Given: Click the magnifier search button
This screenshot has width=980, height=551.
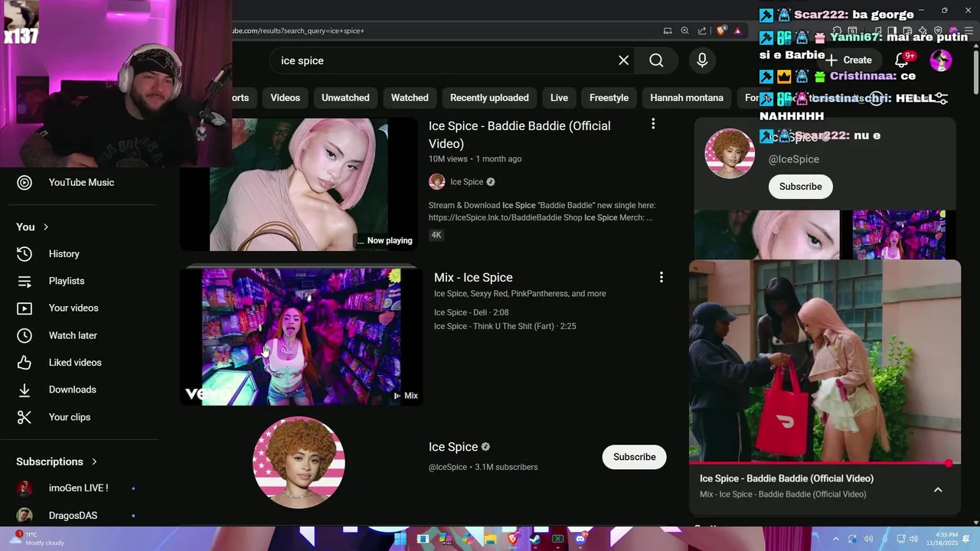Looking at the screenshot, I should pos(656,60).
